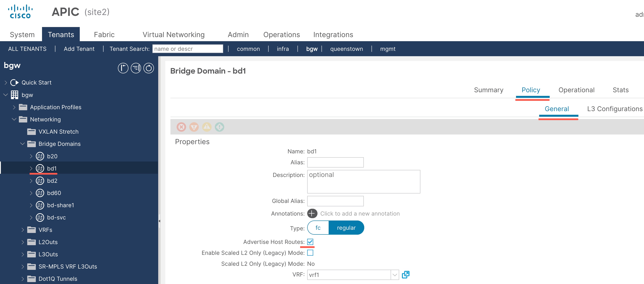Click the Alias input field
The width and height of the screenshot is (644, 284).
(x=335, y=162)
